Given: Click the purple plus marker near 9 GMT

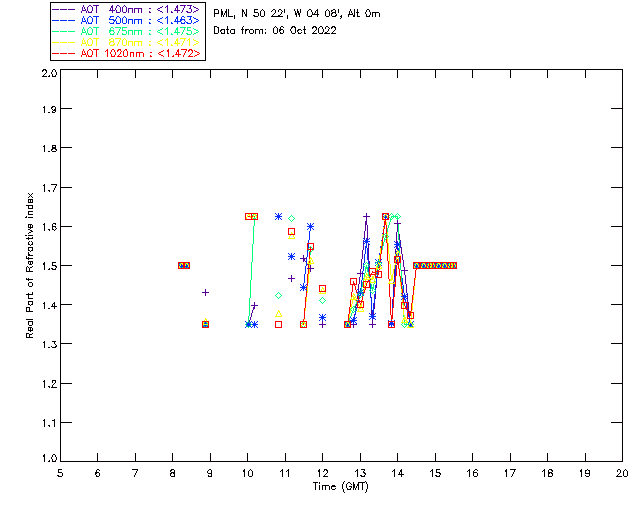Looking at the screenshot, I should (206, 292).
